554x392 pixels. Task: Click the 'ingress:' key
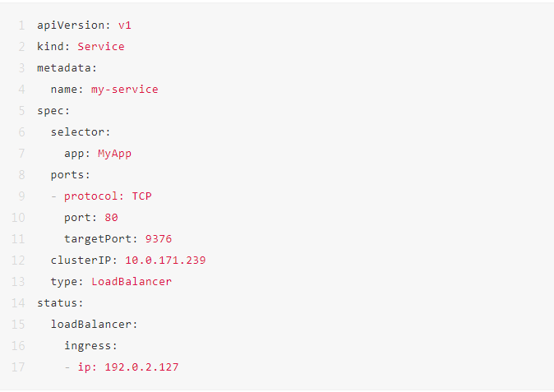(x=91, y=345)
